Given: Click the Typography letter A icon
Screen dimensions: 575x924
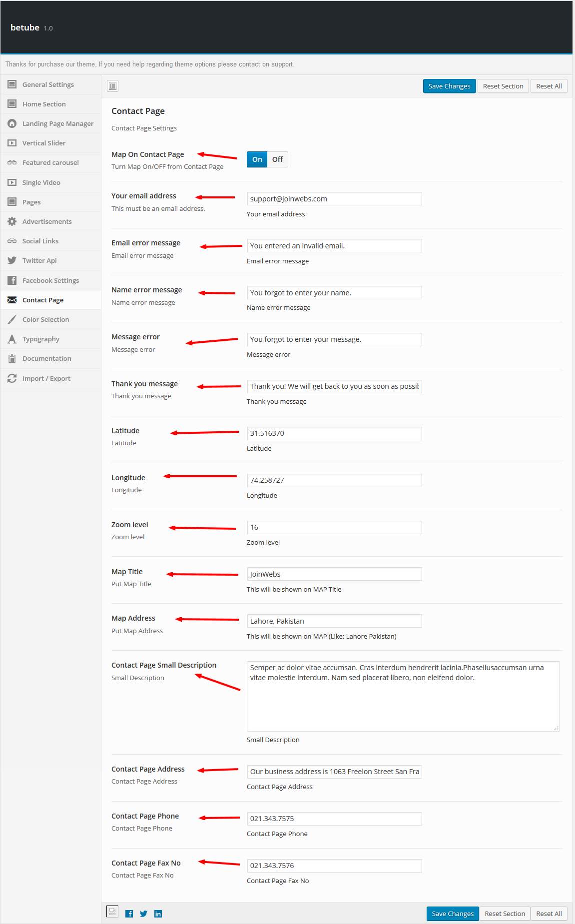Looking at the screenshot, I should pos(12,339).
